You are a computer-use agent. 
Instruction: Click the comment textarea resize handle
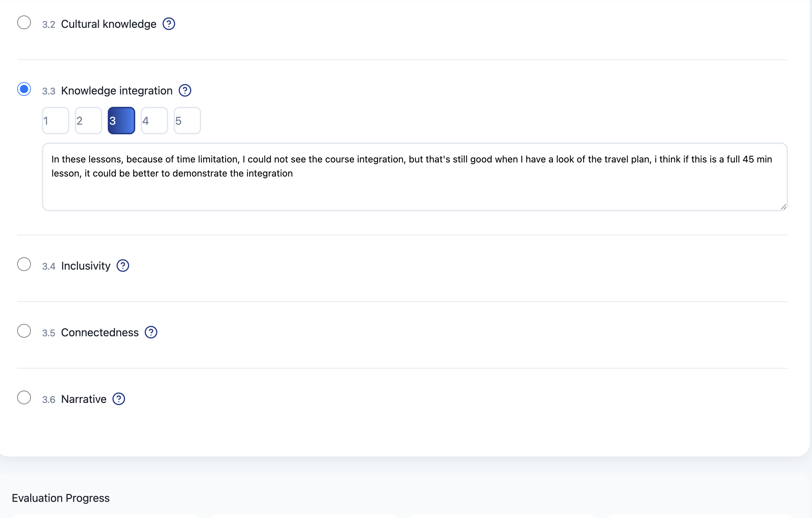(x=783, y=207)
